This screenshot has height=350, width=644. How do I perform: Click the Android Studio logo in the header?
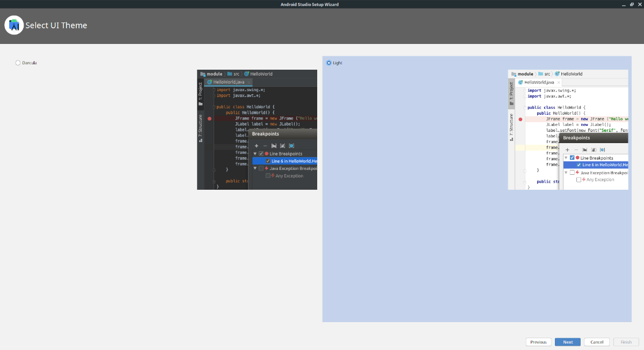[x=14, y=25]
